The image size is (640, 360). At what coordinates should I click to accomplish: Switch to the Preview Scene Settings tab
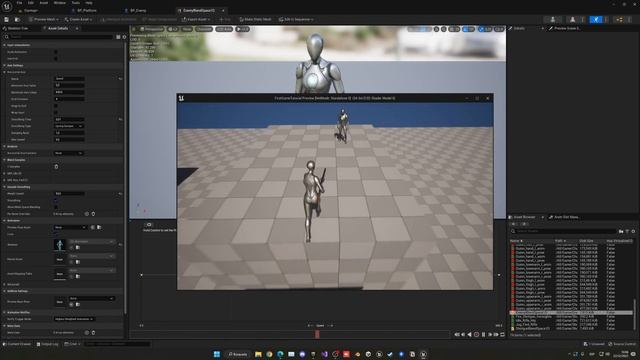click(x=567, y=29)
